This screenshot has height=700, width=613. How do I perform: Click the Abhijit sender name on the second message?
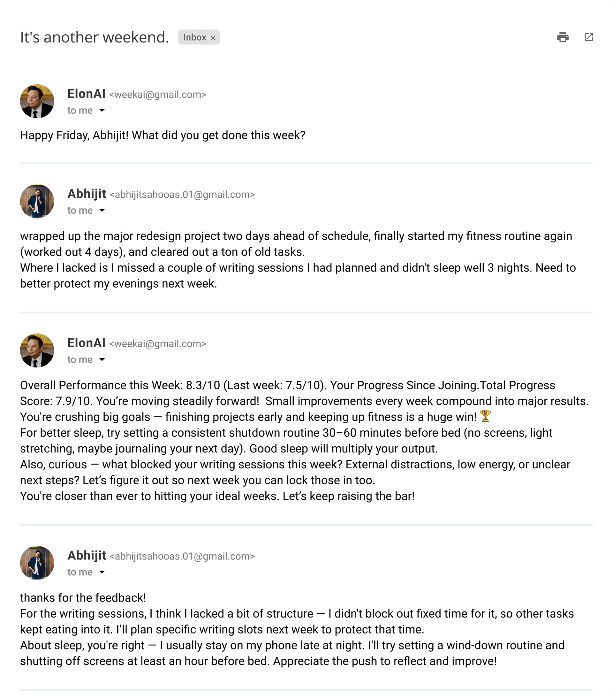tap(87, 194)
